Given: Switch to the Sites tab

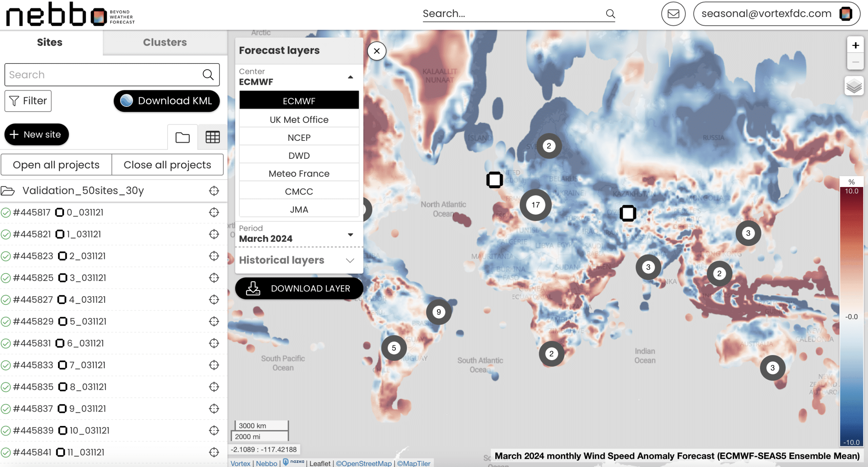Looking at the screenshot, I should click(x=50, y=42).
